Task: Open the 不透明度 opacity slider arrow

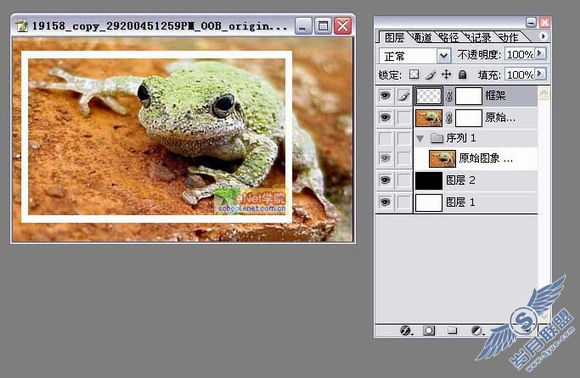Action: click(x=540, y=54)
